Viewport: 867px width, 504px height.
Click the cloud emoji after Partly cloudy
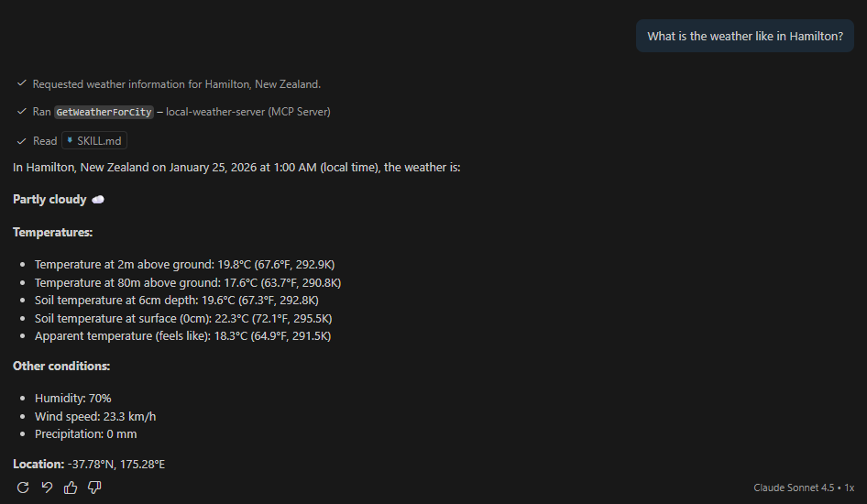click(98, 200)
